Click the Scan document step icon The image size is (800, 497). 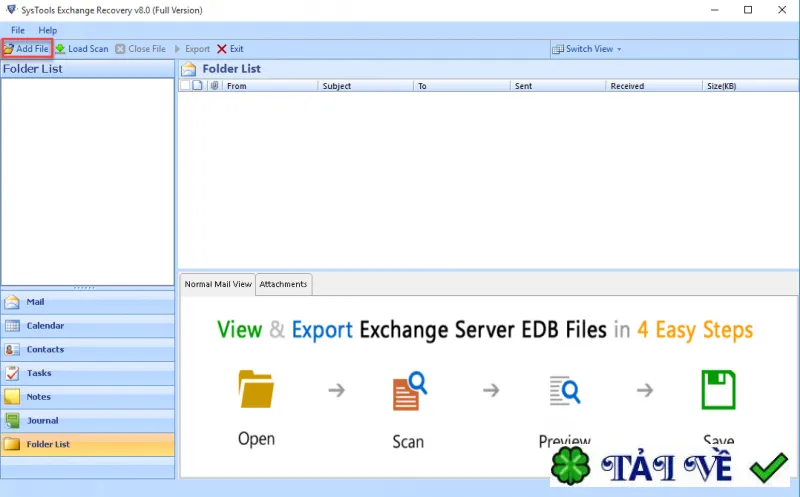pyautogui.click(x=409, y=391)
